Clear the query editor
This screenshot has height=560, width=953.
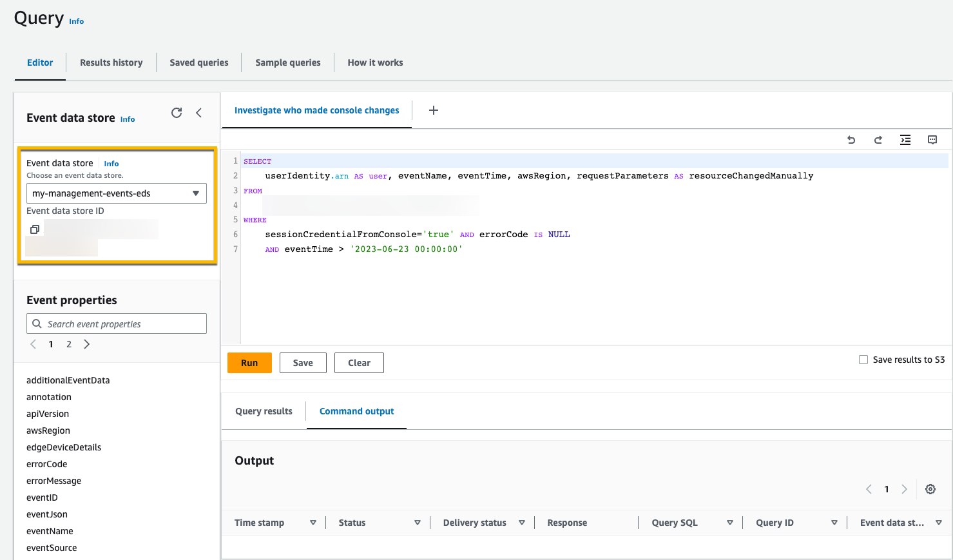point(359,362)
